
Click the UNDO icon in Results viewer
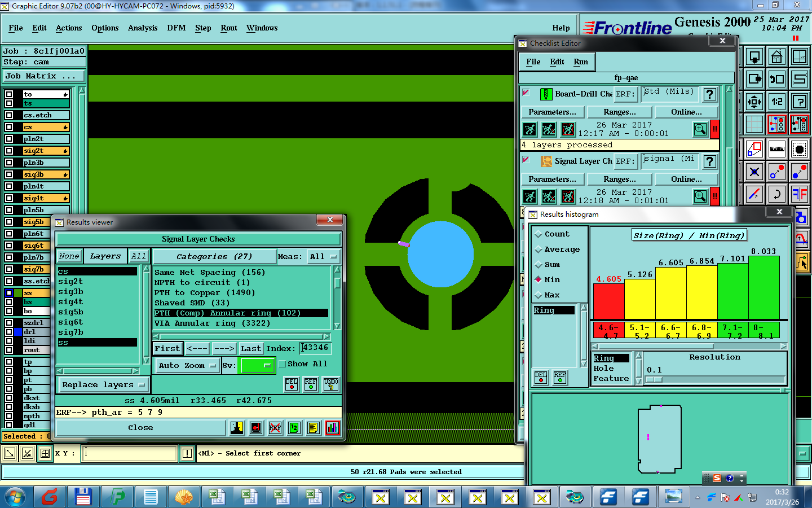click(331, 384)
